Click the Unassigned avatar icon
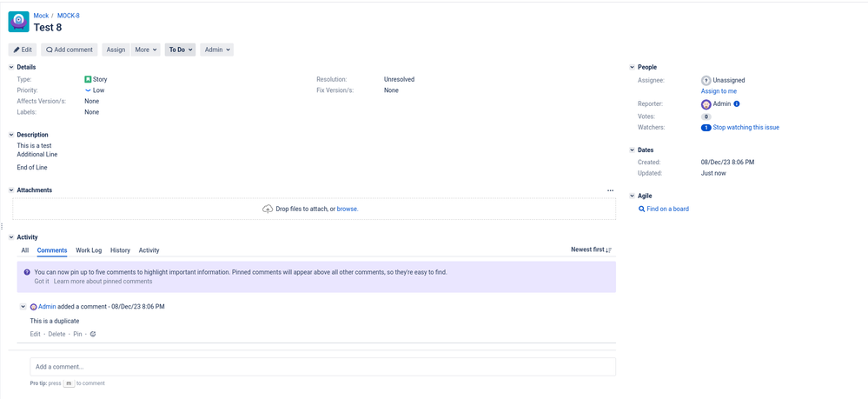This screenshot has height=399, width=868. coord(706,80)
